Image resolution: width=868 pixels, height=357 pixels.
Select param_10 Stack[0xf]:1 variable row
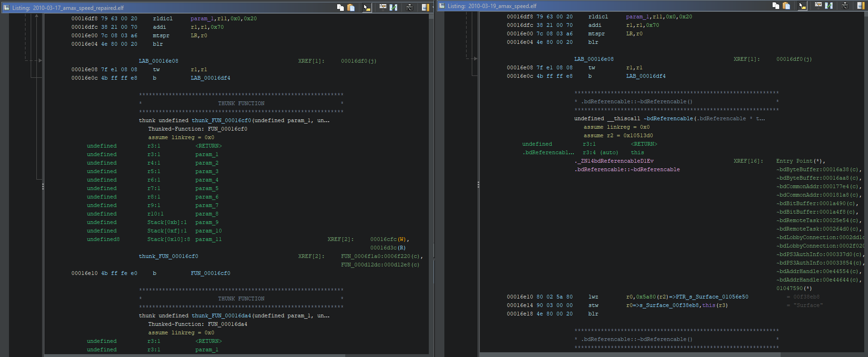click(x=154, y=231)
